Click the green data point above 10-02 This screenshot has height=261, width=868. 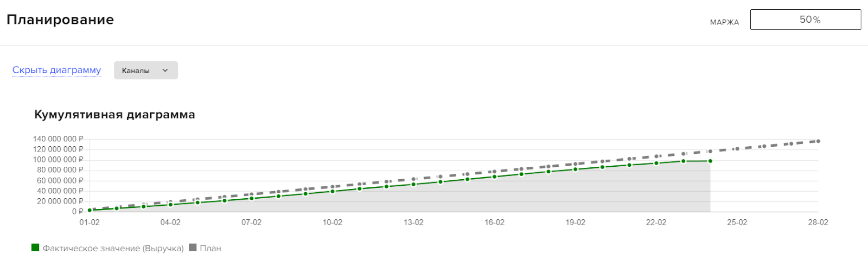(x=333, y=191)
